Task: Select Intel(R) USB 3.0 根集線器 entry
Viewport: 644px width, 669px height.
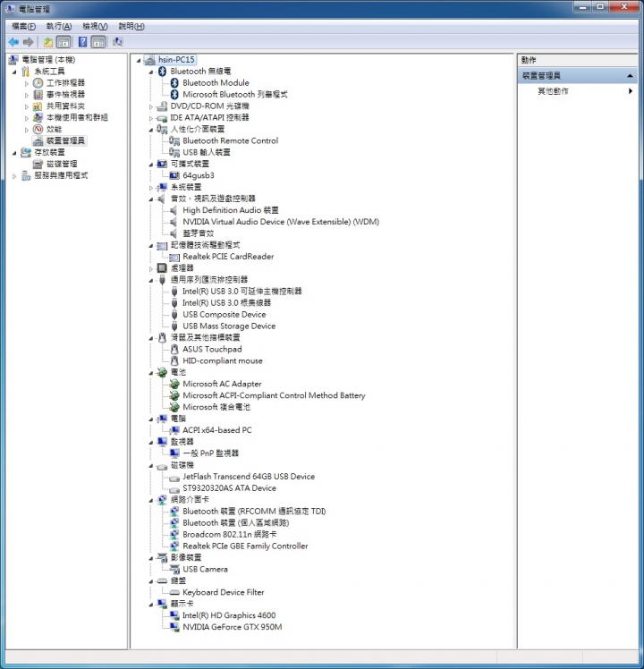Action: click(x=226, y=303)
